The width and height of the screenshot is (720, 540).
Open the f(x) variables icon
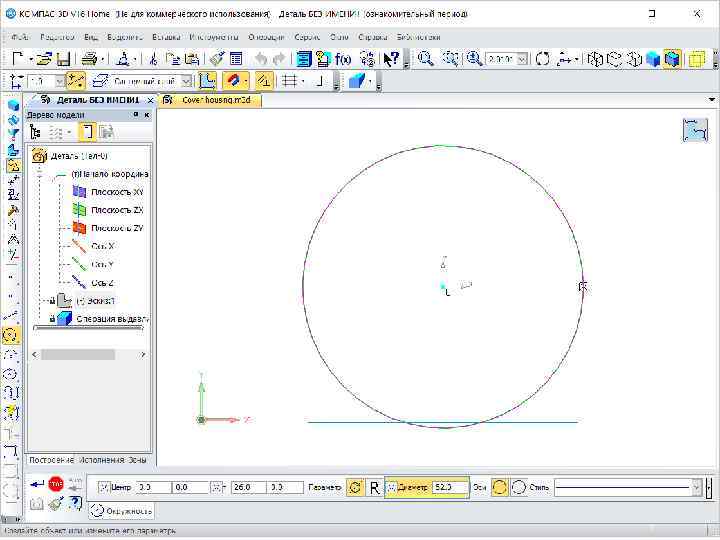[x=343, y=59]
